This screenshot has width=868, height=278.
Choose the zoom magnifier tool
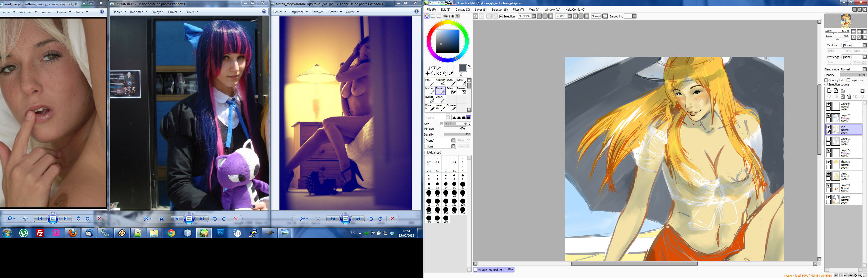[x=433, y=73]
